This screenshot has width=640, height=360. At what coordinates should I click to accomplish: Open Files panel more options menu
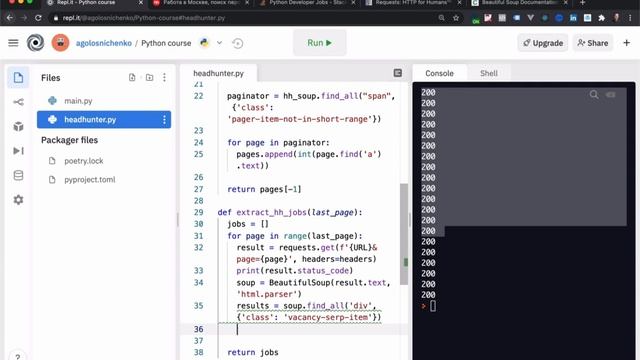(164, 78)
